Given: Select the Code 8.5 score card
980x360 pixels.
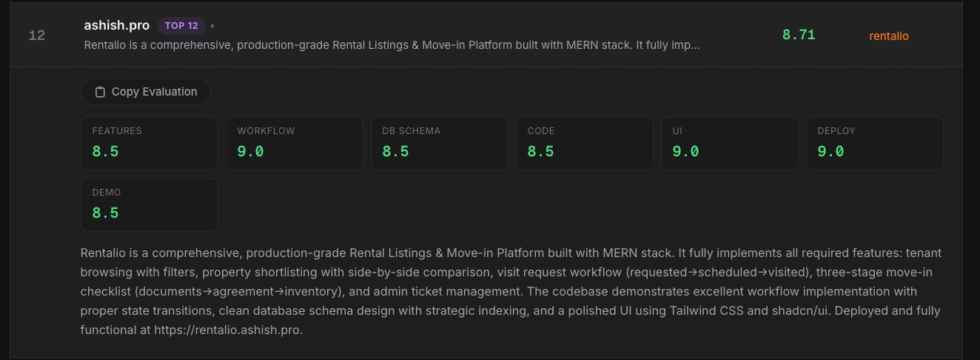Looking at the screenshot, I should 584,143.
